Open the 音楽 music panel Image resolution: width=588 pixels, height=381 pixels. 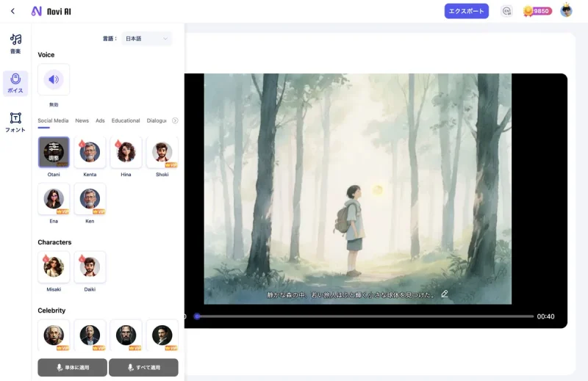tap(15, 43)
